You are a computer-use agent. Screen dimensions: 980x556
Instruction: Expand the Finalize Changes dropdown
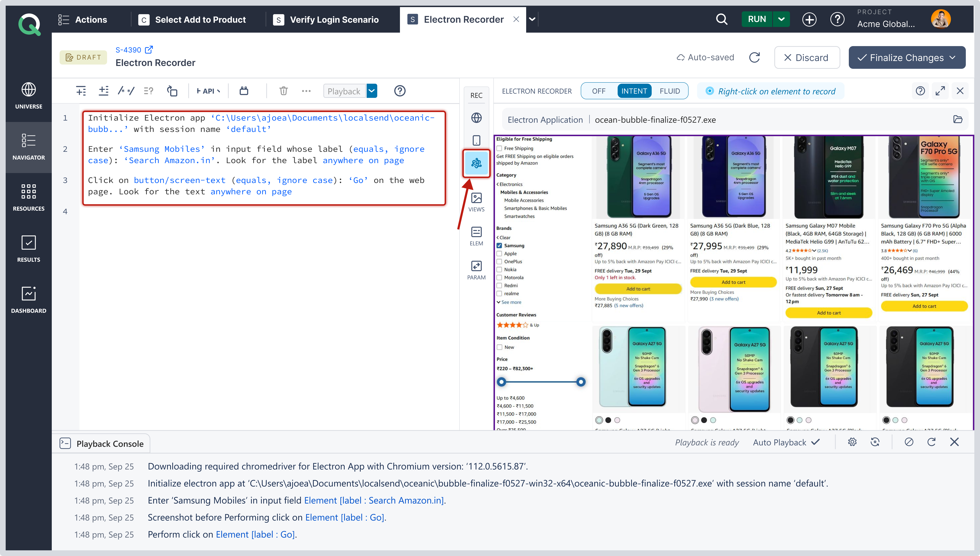click(x=952, y=57)
